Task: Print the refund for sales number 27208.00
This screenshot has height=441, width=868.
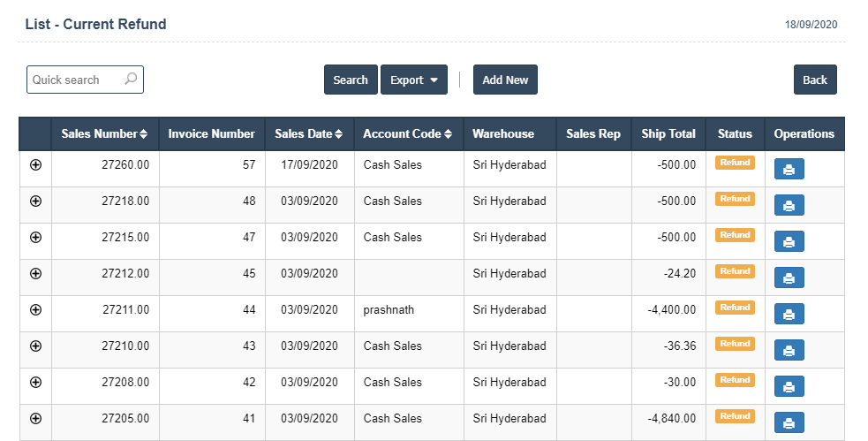Action: click(x=789, y=387)
